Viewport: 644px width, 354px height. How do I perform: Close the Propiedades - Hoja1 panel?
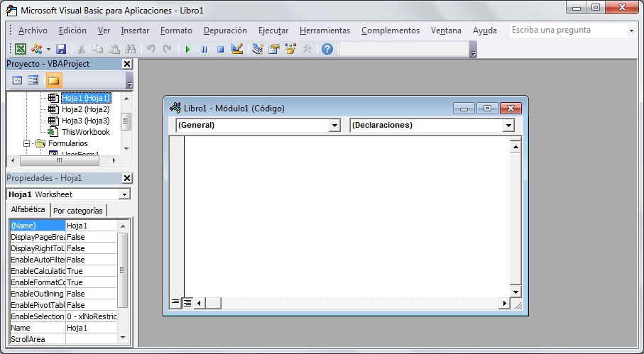[x=127, y=178]
